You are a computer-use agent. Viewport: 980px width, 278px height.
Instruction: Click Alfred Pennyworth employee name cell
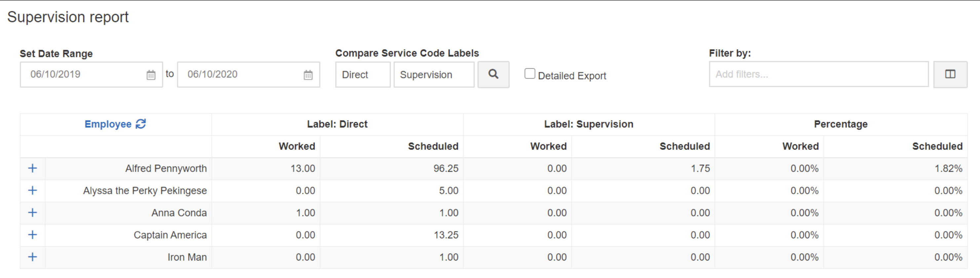[x=166, y=168]
